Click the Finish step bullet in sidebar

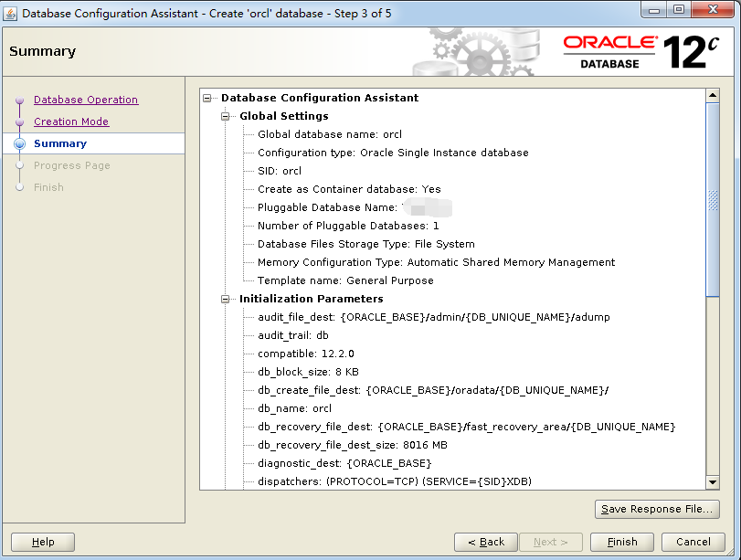pyautogui.click(x=19, y=187)
